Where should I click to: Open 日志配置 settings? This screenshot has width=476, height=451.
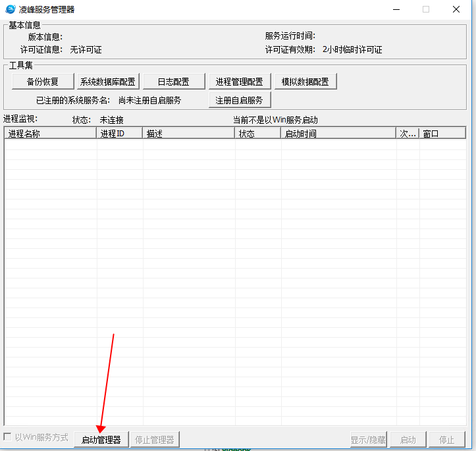[174, 82]
